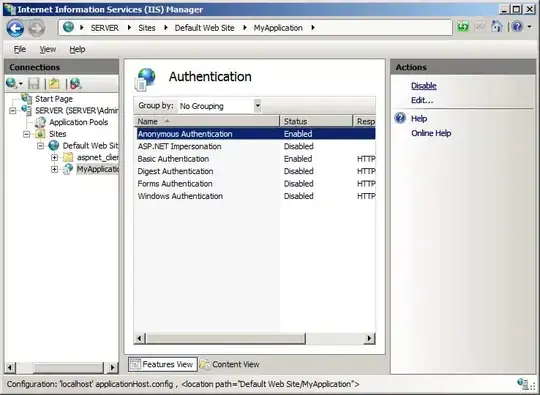Click the Help question mark toolbar icon
This screenshot has width=540, height=395.
coord(517,27)
